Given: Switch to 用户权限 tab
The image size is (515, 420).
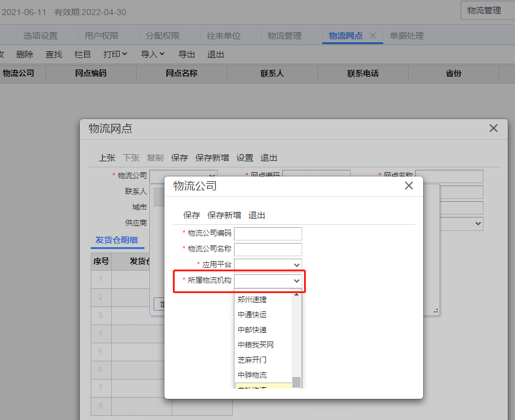Looking at the screenshot, I should point(101,36).
